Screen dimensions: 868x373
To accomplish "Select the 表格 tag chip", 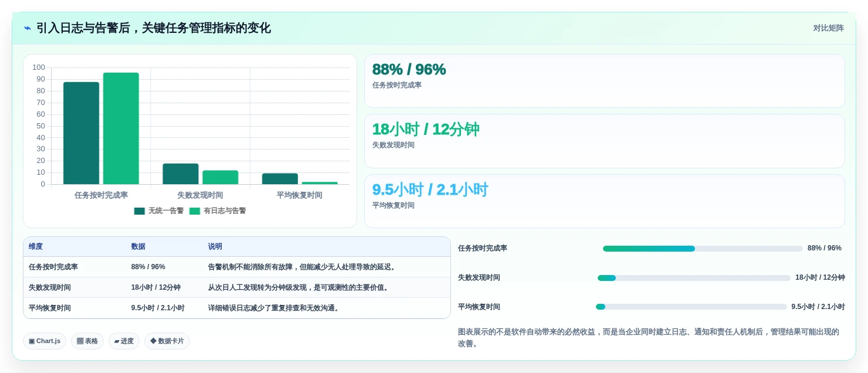I will [87, 341].
